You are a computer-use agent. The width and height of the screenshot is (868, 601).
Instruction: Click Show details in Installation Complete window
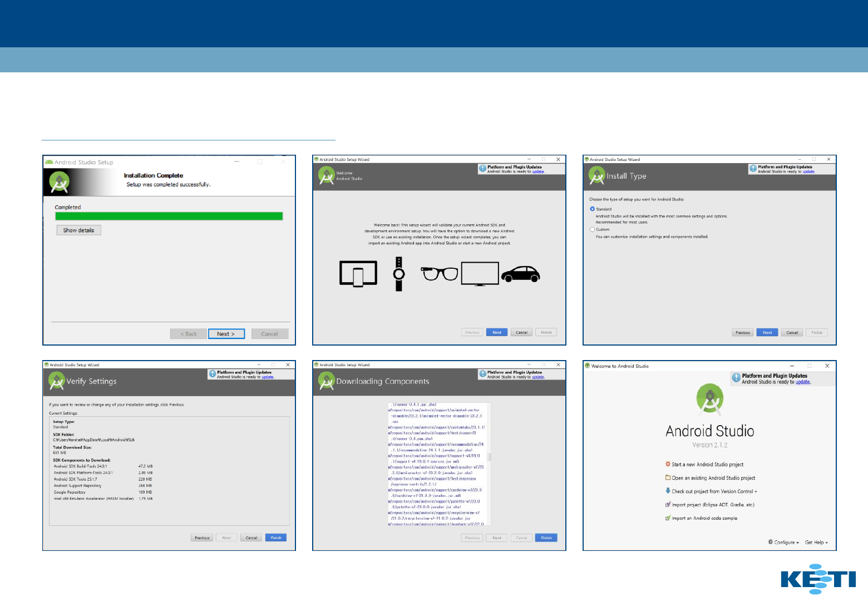78,230
